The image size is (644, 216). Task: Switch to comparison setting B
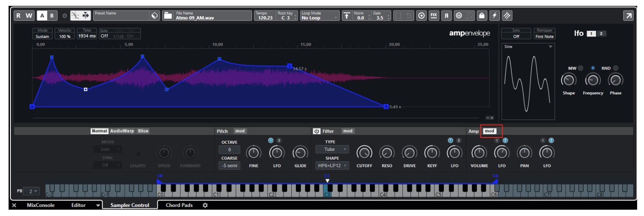51,15
